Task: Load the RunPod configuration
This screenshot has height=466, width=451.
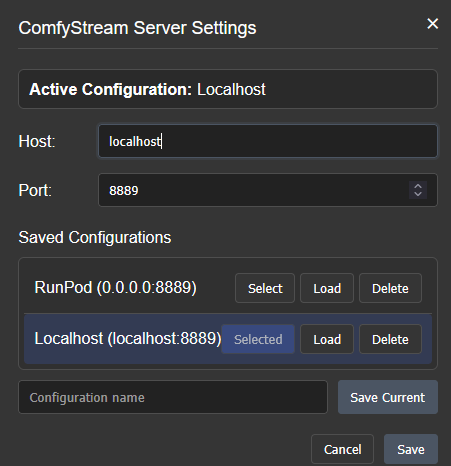Action: (x=327, y=288)
